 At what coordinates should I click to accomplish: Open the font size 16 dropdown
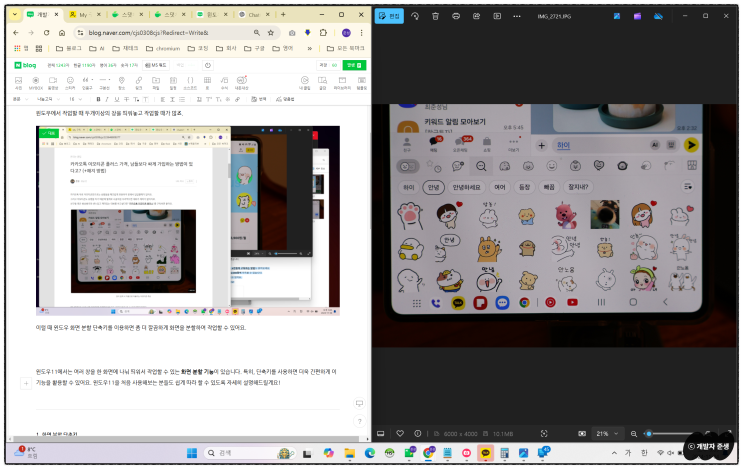(x=76, y=99)
